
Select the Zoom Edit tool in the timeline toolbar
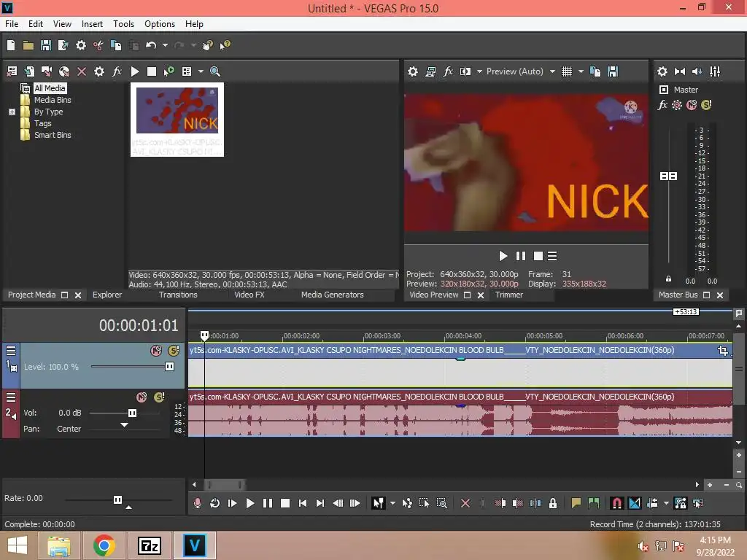[441, 503]
